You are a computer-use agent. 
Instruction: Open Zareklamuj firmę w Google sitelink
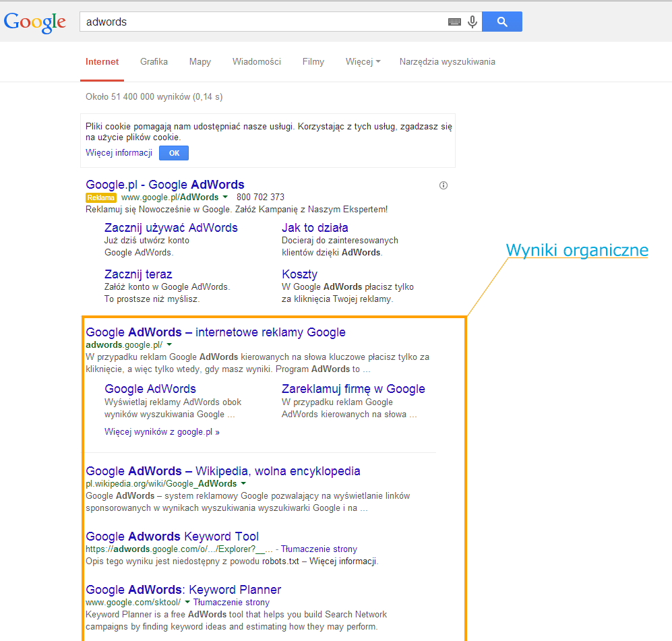pos(353,389)
